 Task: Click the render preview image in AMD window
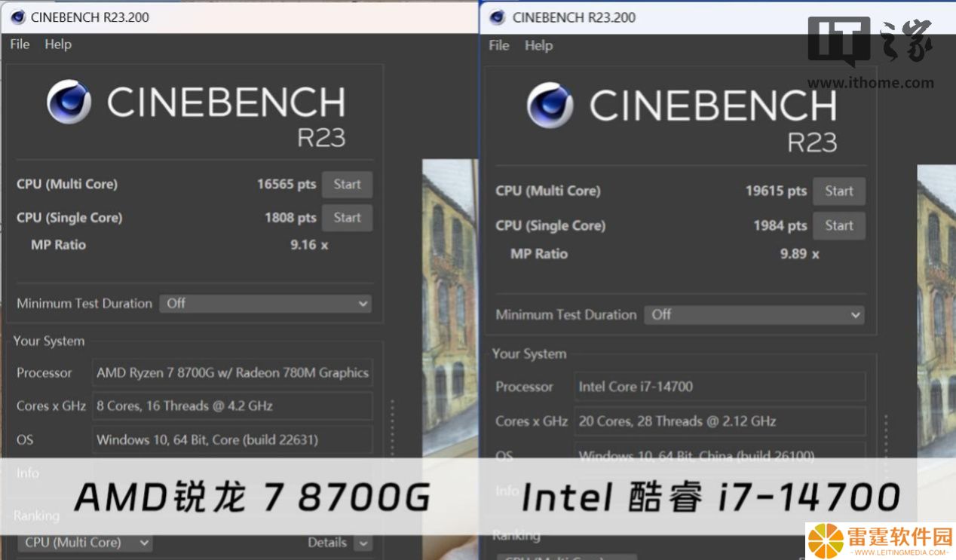(449, 308)
